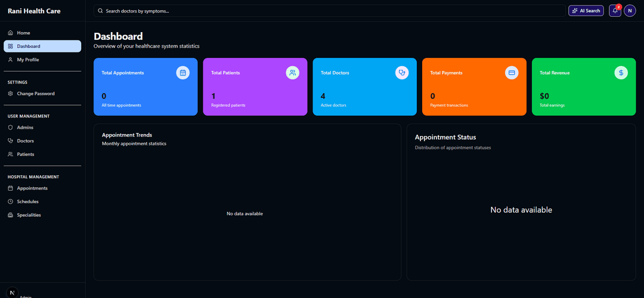
Task: Open the Doctors management page
Action: (x=25, y=141)
